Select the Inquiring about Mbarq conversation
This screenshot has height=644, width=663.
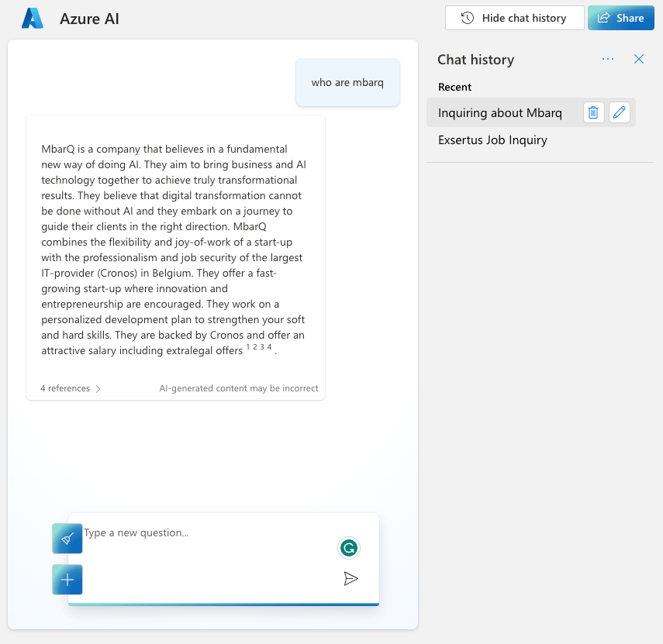pyautogui.click(x=500, y=112)
